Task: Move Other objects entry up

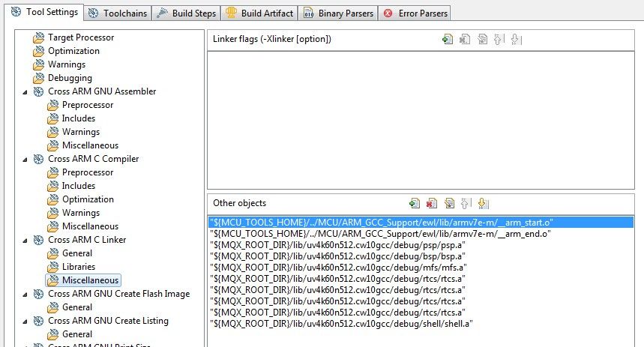Action: pos(466,203)
